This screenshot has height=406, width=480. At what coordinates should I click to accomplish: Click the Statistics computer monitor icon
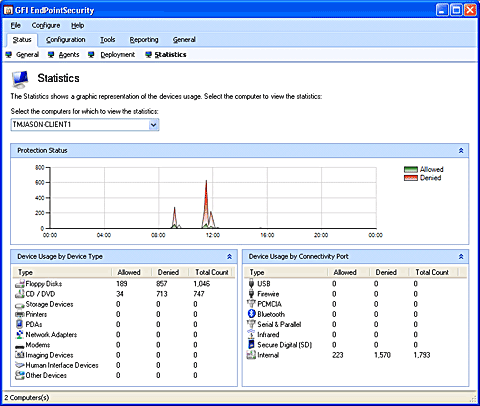(x=20, y=79)
